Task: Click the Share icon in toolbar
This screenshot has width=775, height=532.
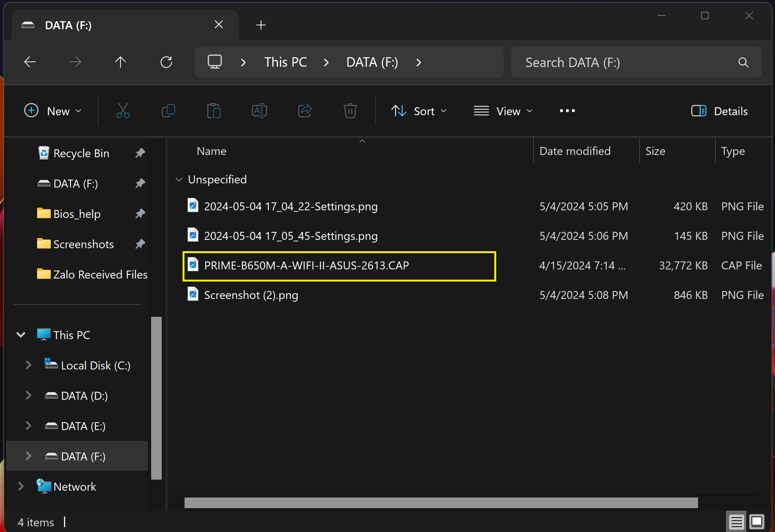Action: [x=305, y=111]
